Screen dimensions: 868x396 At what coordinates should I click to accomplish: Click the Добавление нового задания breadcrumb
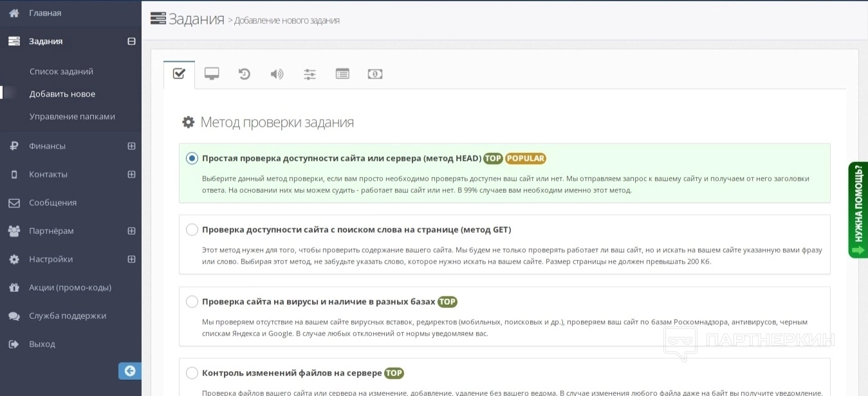286,21
